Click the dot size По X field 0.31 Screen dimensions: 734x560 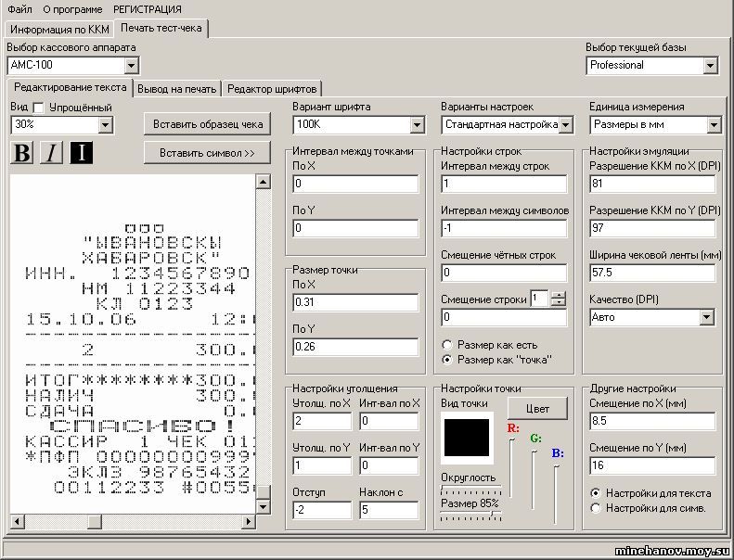pyautogui.click(x=355, y=302)
